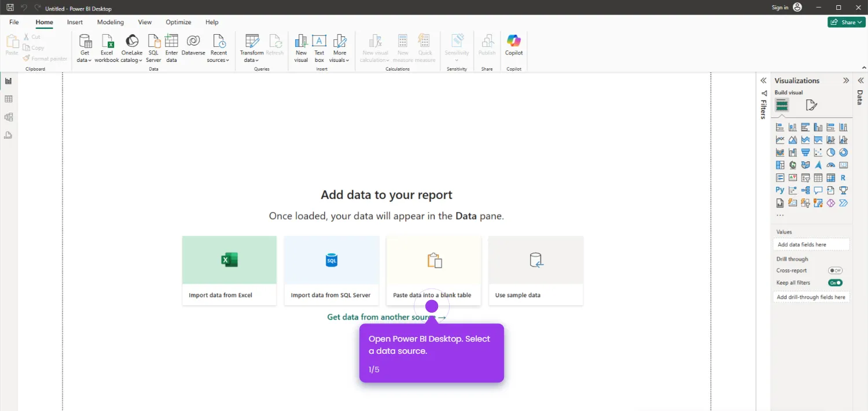Insert the Slicer visual
The height and width of the screenshot is (411, 868).
[x=806, y=178]
